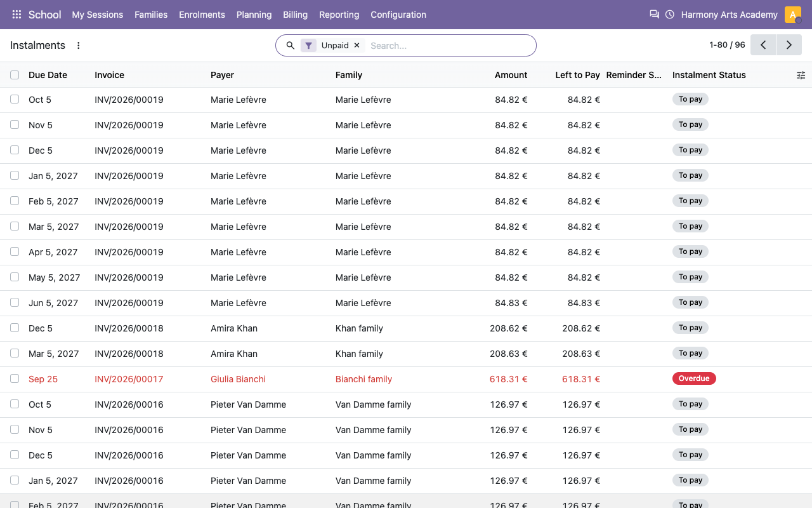
Task: Select the Jun 5, 2027 row checkbox
Action: (x=15, y=302)
